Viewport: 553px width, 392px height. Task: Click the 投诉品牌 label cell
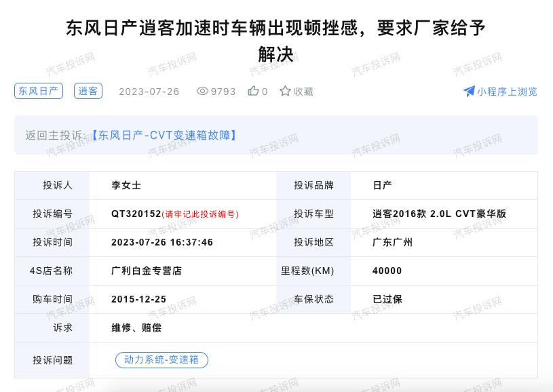click(x=313, y=185)
